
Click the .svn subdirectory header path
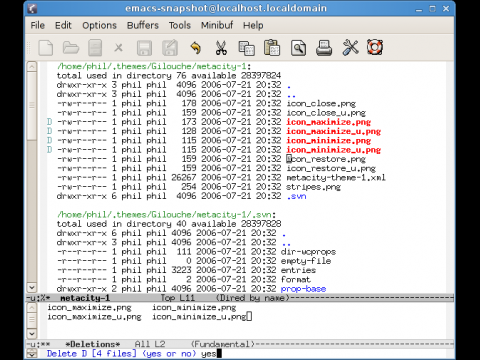165,215
